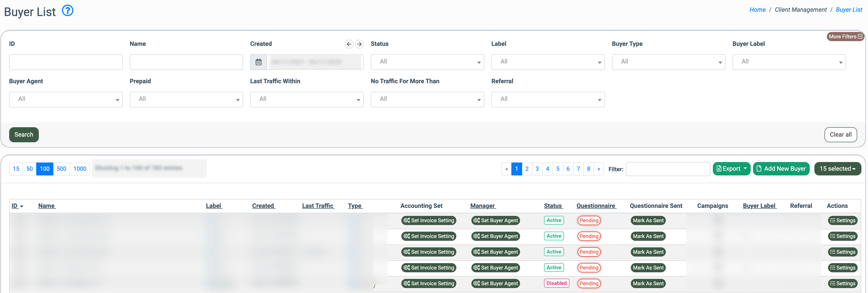Go to page 3 of results
The image size is (868, 293).
click(537, 169)
